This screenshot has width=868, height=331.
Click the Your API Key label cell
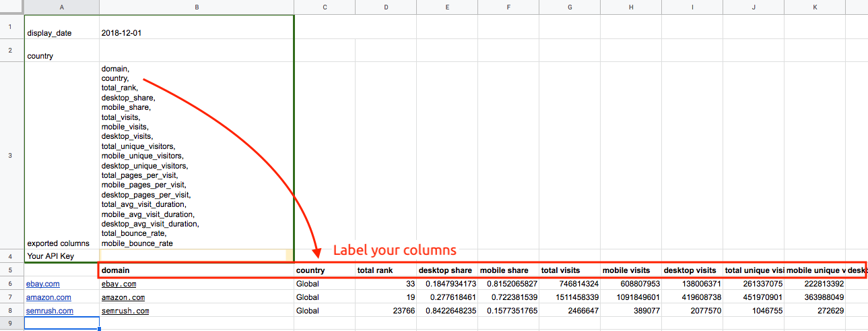(62, 256)
